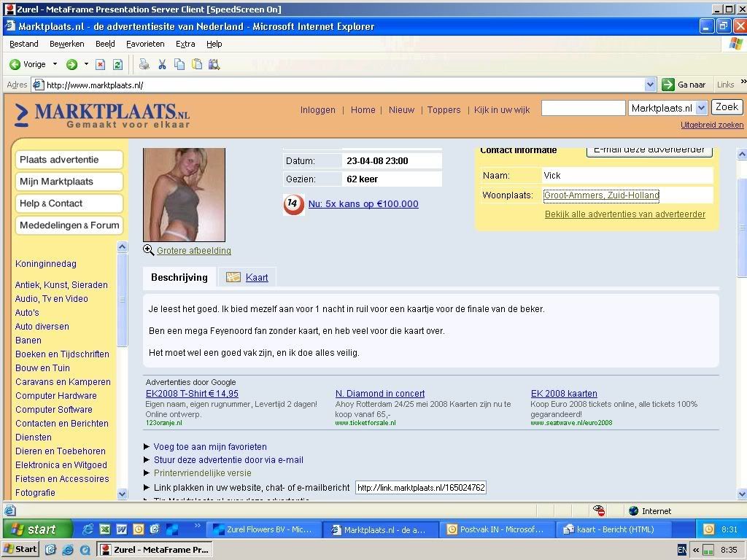Screen dimensions: 747x560
Task: Open the Favorieten menu
Action: coord(145,44)
